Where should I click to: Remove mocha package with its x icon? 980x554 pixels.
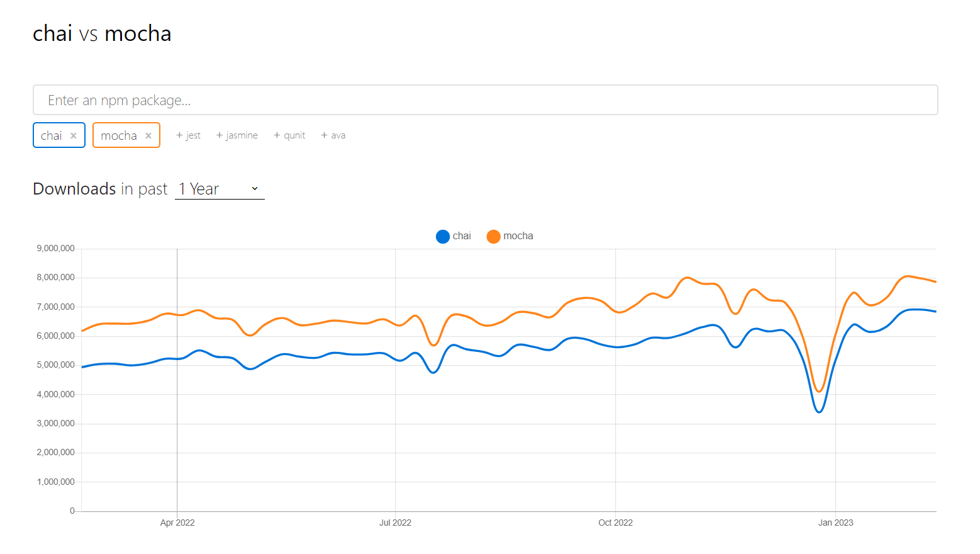148,136
